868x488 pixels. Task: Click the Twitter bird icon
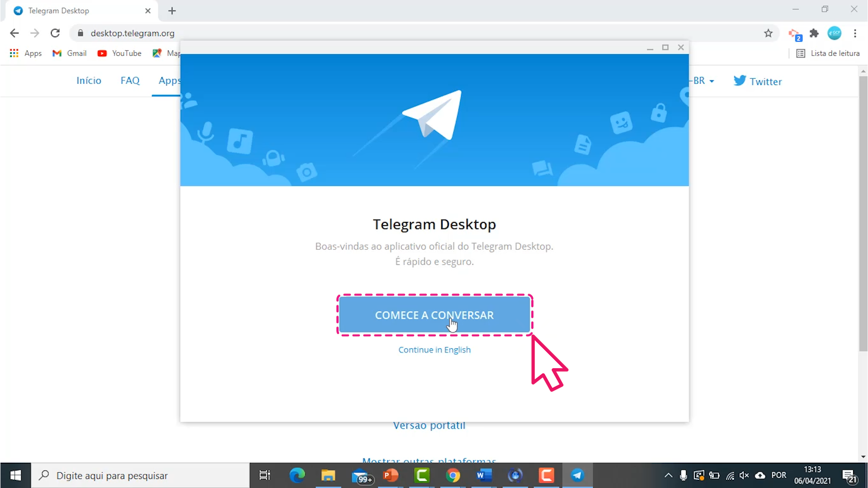[x=740, y=80]
